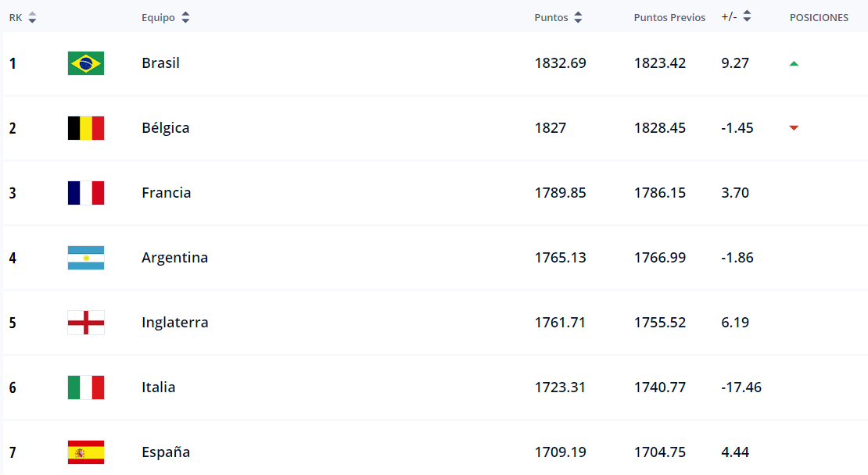The height and width of the screenshot is (475, 868).
Task: Open the Brasil team entry
Action: [161, 62]
